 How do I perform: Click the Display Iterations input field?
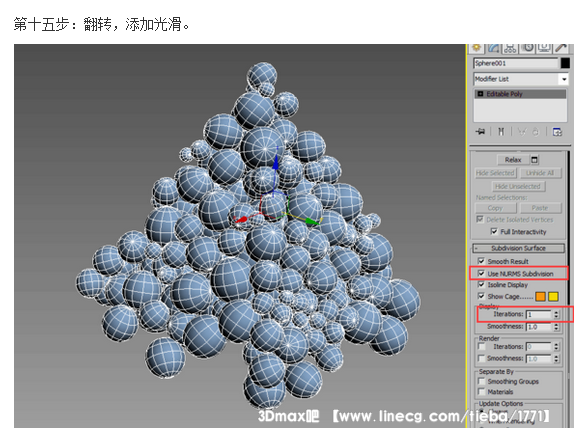pyautogui.click(x=539, y=315)
